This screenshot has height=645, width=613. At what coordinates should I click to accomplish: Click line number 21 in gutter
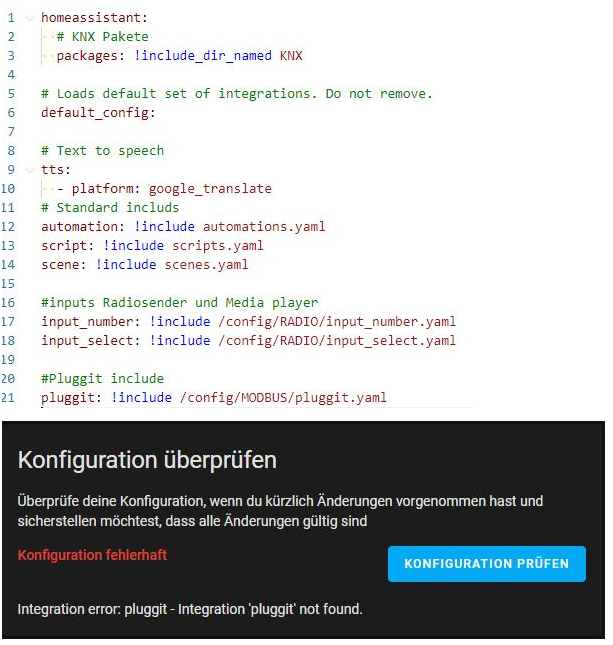(x=10, y=398)
